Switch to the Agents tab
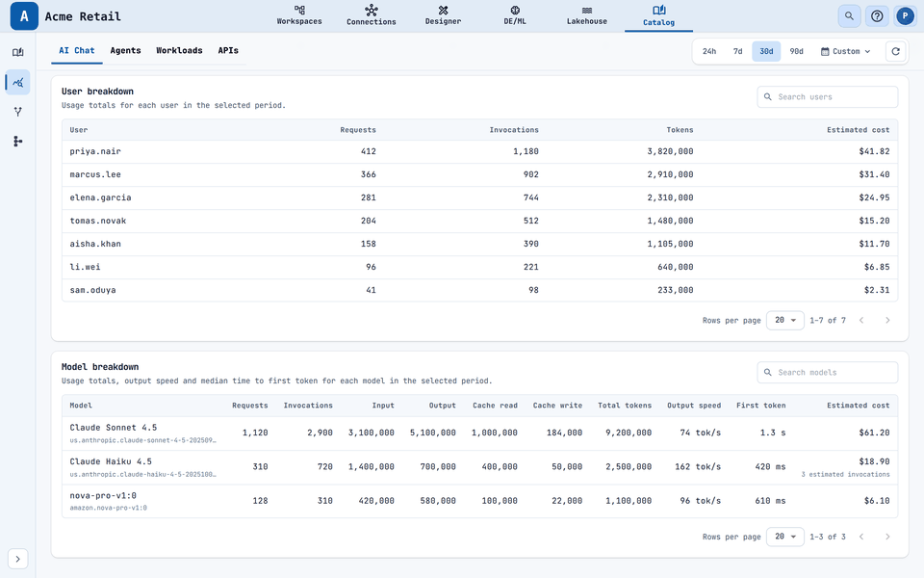The height and width of the screenshot is (578, 924). 125,51
